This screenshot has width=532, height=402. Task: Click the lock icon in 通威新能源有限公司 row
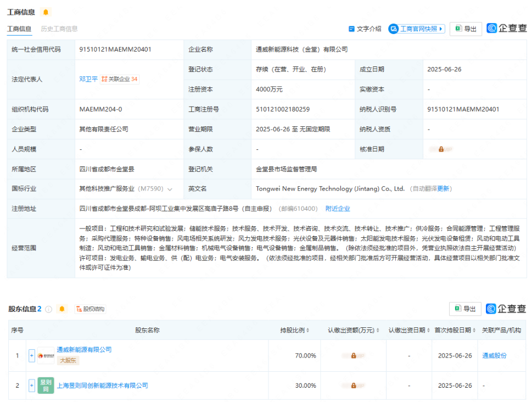click(x=353, y=355)
